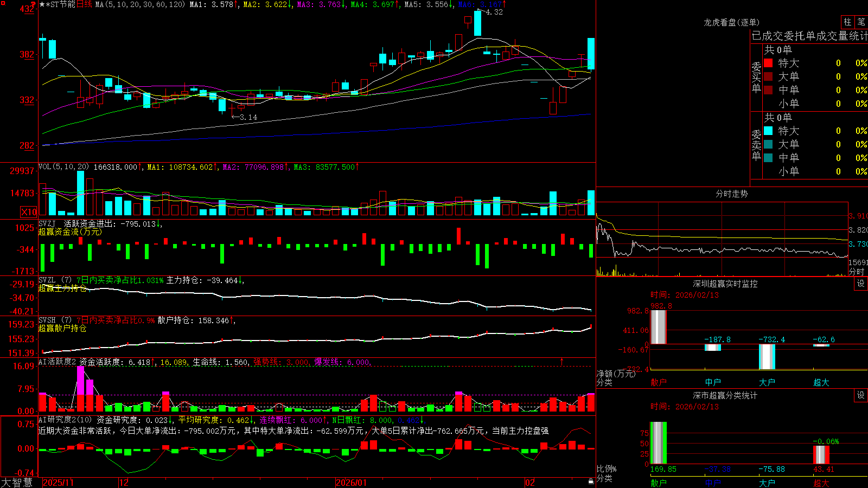The width and height of the screenshot is (868, 488).
Task: Click the 委买单 vertical label
Action: (756, 78)
